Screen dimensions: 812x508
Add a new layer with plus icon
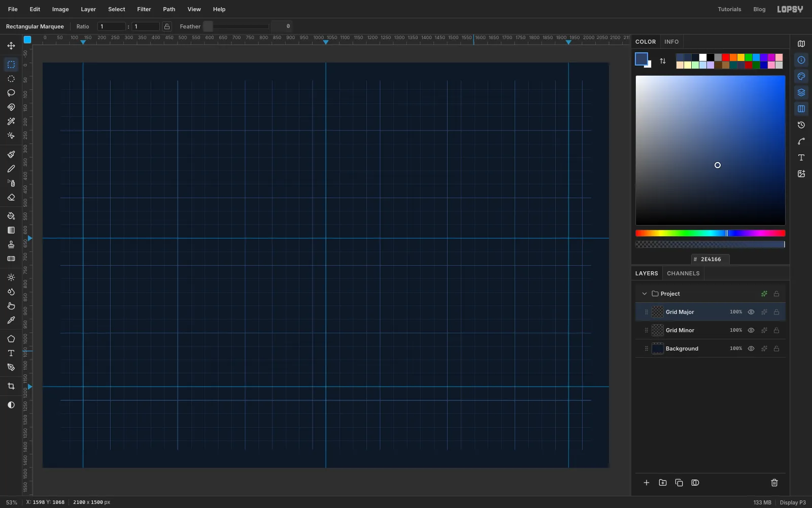647,483
